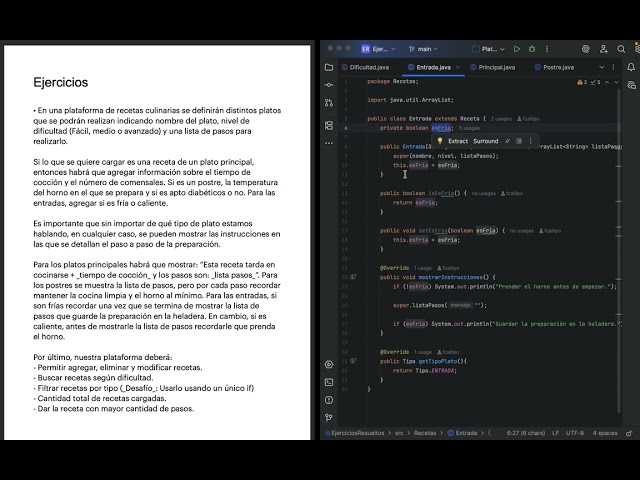
Task: Click the editor vertical scrollbar
Action: pos(619,249)
